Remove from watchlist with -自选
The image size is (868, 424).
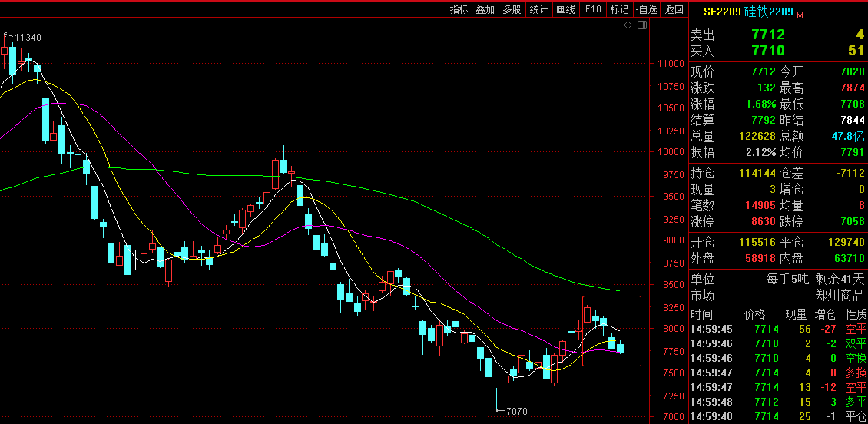coord(647,9)
